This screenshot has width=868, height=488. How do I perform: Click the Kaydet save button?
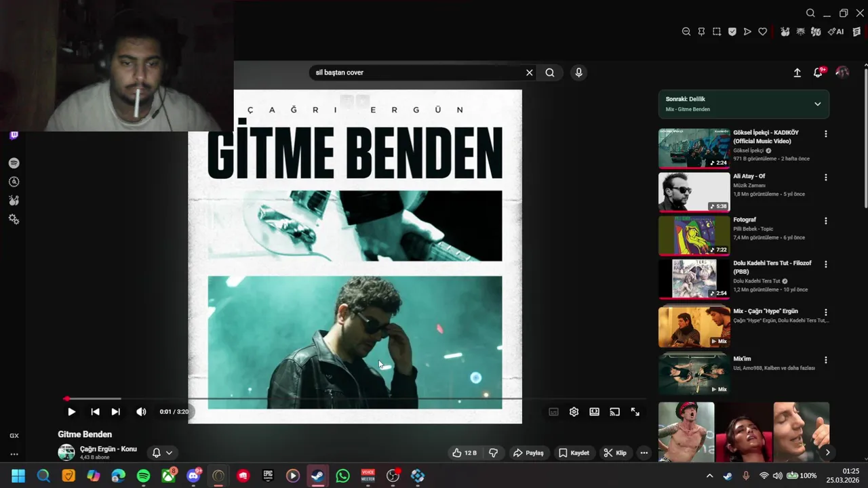574,453
